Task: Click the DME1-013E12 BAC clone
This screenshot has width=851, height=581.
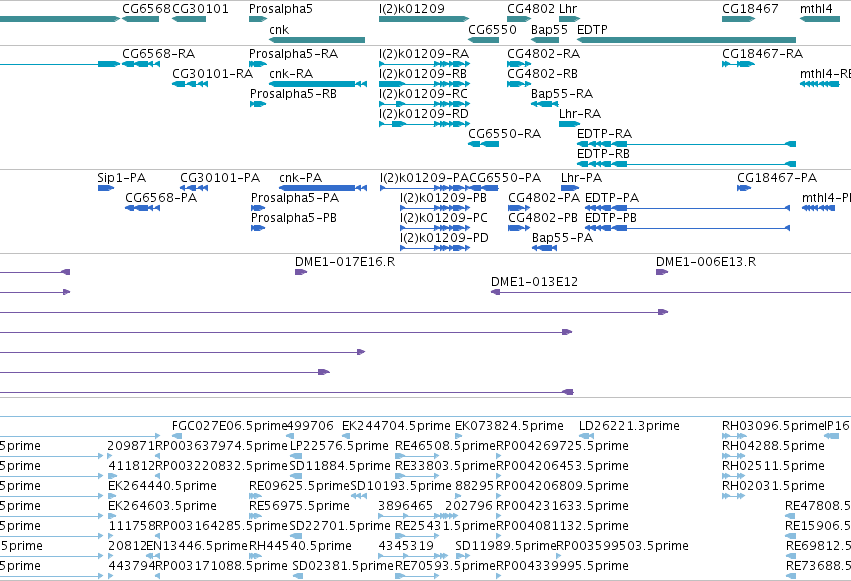Action: (671, 292)
